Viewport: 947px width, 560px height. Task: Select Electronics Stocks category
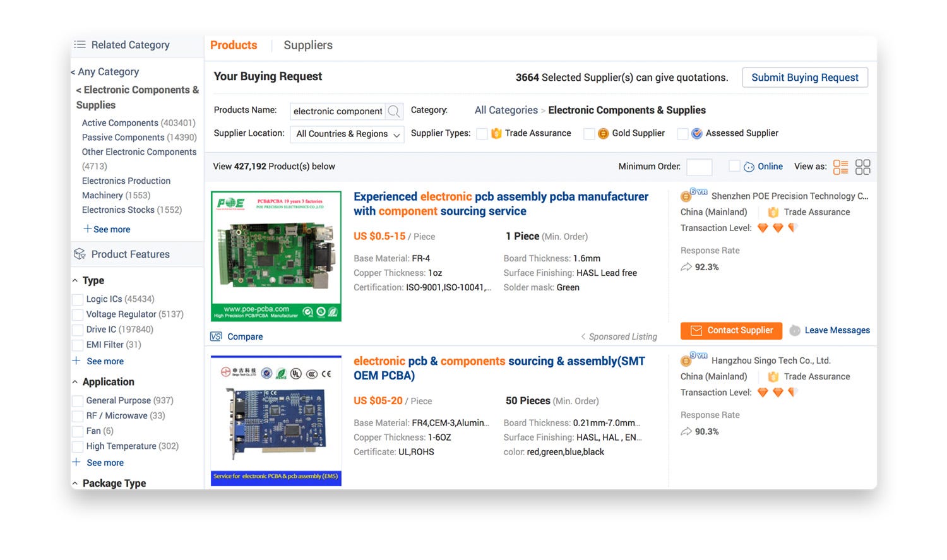point(132,210)
